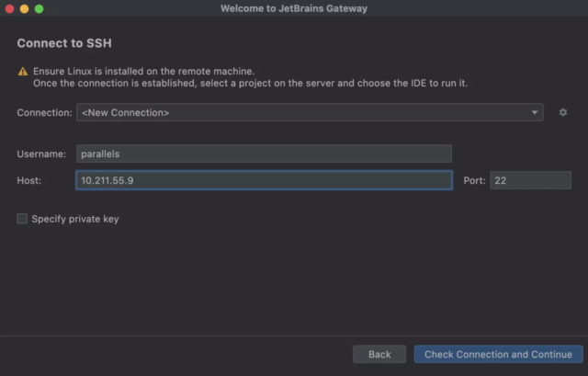Click the Host field with 10.211.55.9
Image resolution: width=588 pixels, height=376 pixels.
(x=264, y=180)
